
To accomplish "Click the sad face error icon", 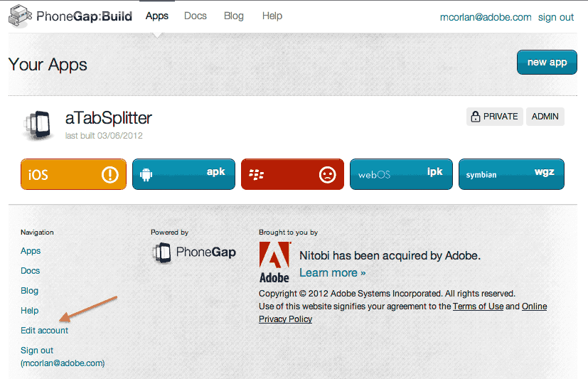I will [x=327, y=175].
